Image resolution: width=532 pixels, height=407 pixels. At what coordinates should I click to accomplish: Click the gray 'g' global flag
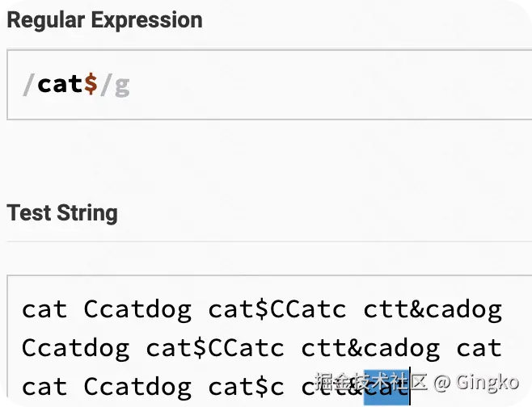pos(121,85)
